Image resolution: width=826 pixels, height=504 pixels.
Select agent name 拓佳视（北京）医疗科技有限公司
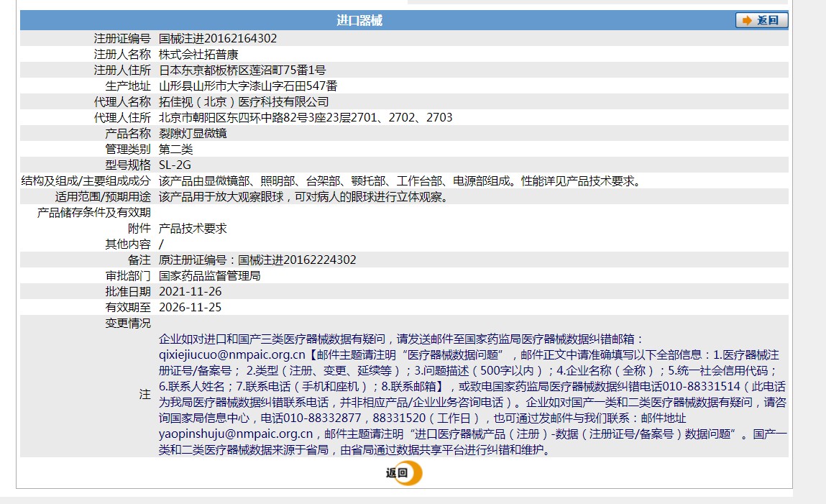[x=243, y=102]
